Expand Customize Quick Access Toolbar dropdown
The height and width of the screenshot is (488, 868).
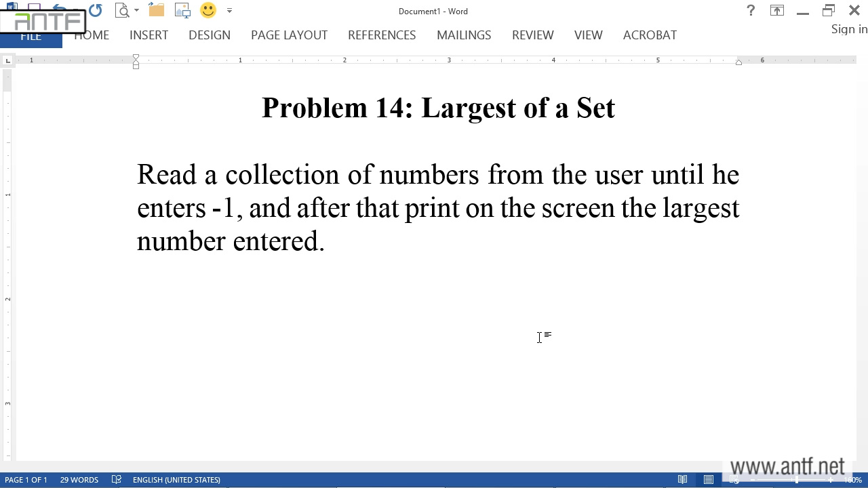click(229, 11)
